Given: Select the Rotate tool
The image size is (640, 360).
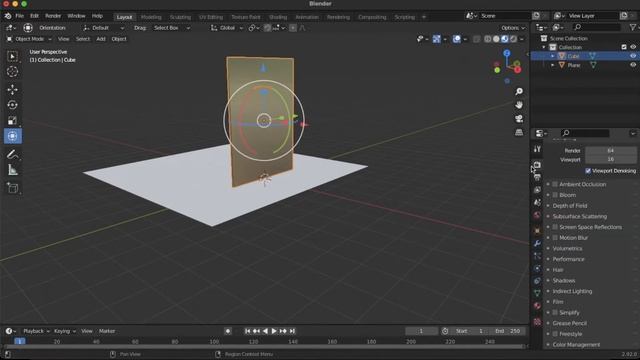Looking at the screenshot, I should (x=12, y=105).
